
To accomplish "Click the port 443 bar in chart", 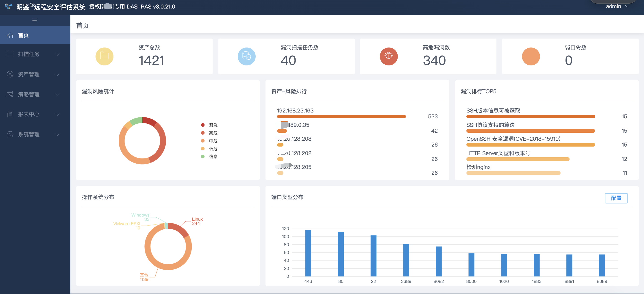I will coord(308,253).
